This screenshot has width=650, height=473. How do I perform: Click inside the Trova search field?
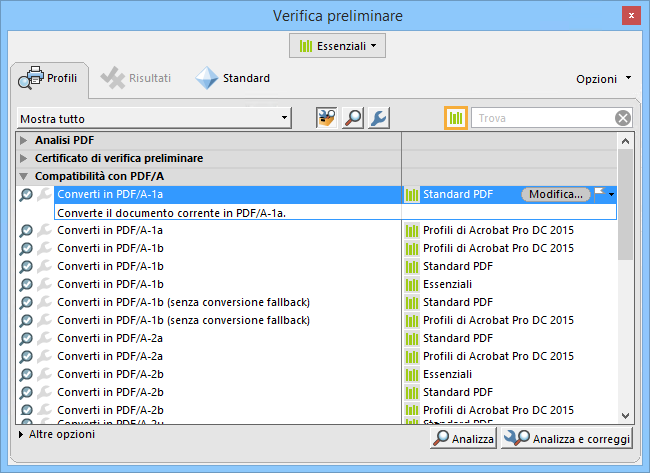pos(540,118)
